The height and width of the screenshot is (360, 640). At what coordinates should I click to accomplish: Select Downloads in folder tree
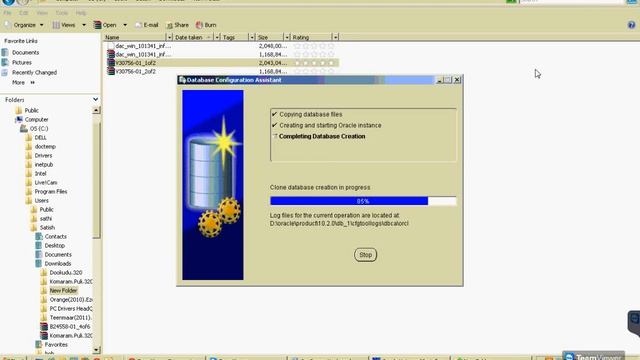click(x=58, y=264)
